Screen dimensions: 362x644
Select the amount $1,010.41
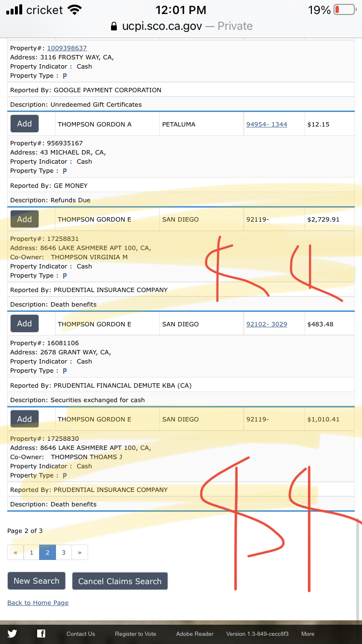323,419
